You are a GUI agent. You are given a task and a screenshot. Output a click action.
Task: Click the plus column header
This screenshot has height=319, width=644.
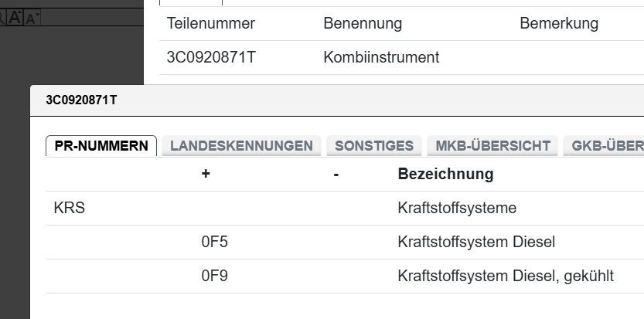click(x=206, y=174)
